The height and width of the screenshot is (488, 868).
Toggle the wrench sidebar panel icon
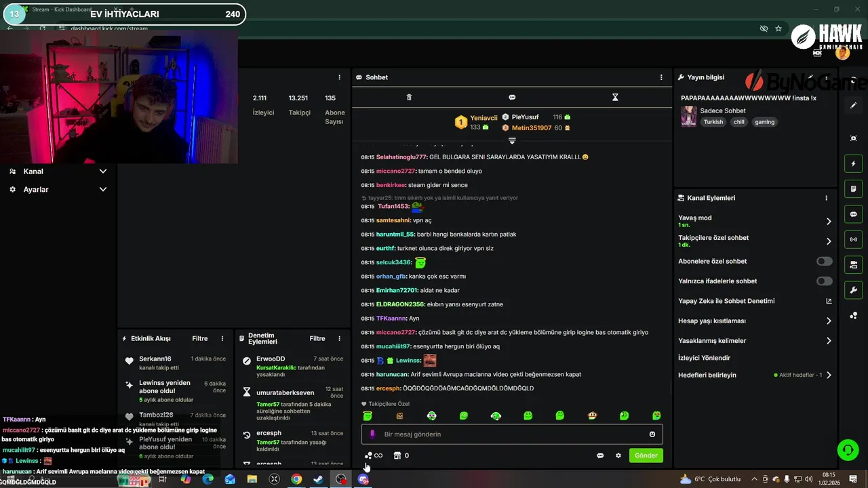pos(853,290)
